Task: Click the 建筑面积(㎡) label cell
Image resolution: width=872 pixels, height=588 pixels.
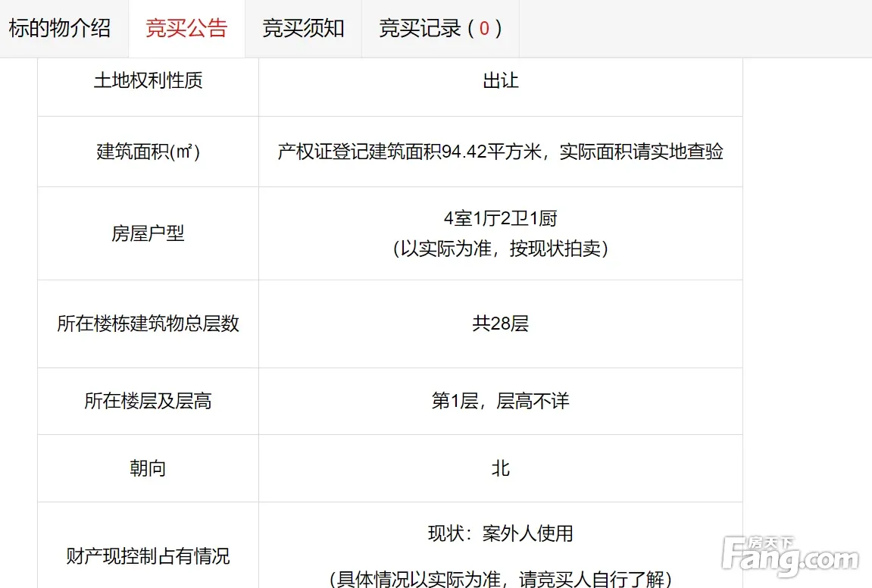Action: point(148,152)
